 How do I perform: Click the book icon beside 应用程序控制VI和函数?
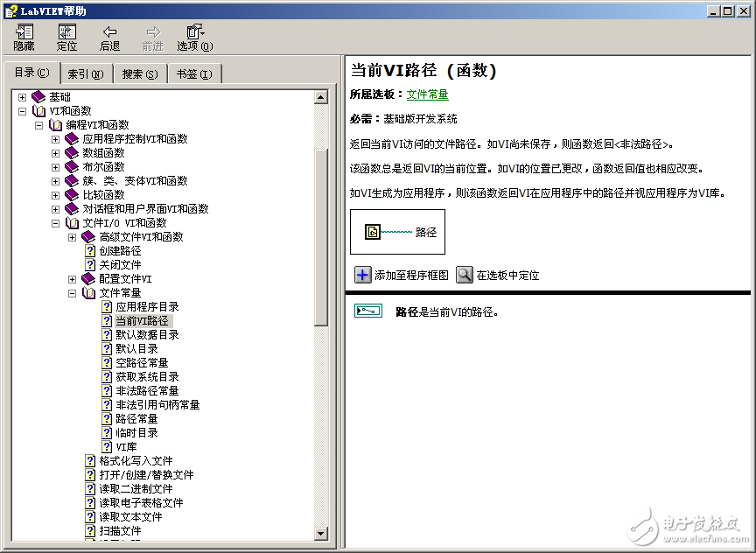click(72, 139)
